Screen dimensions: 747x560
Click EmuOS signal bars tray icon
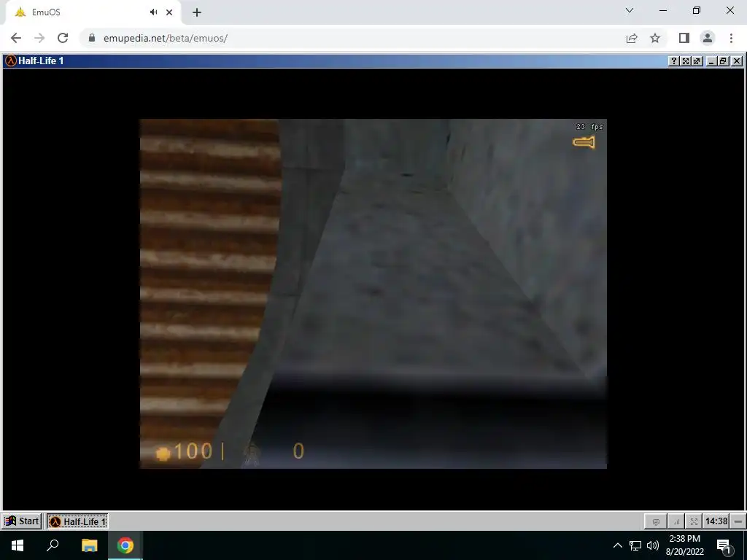[x=676, y=522]
